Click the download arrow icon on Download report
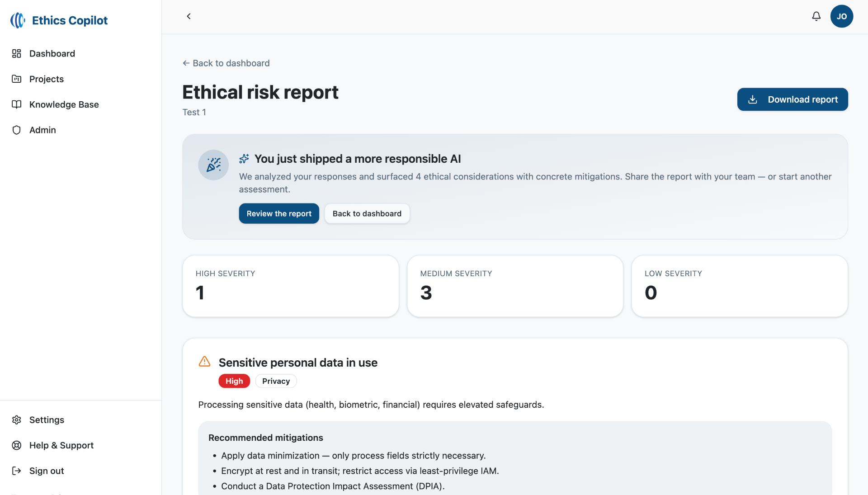The width and height of the screenshot is (868, 495). tap(752, 99)
